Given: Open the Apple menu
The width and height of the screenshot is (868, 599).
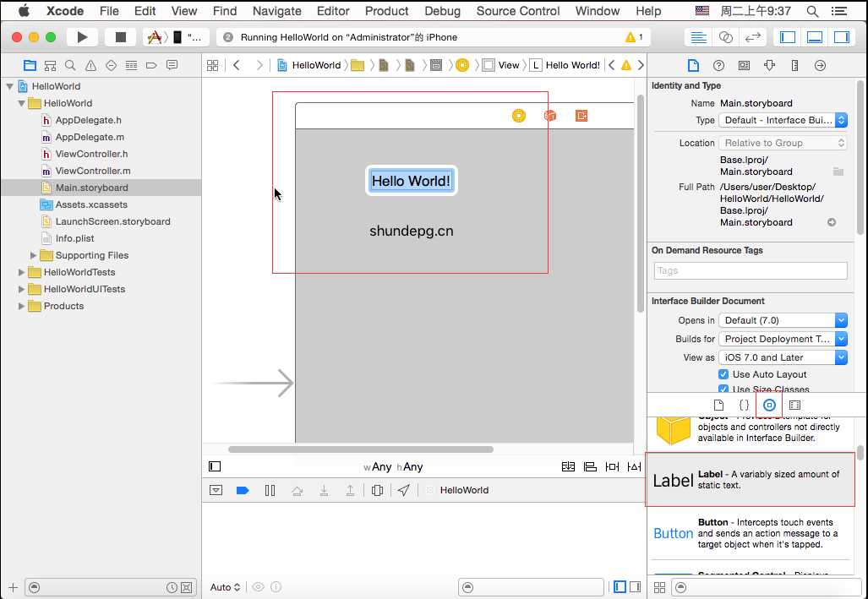Looking at the screenshot, I should (x=24, y=10).
